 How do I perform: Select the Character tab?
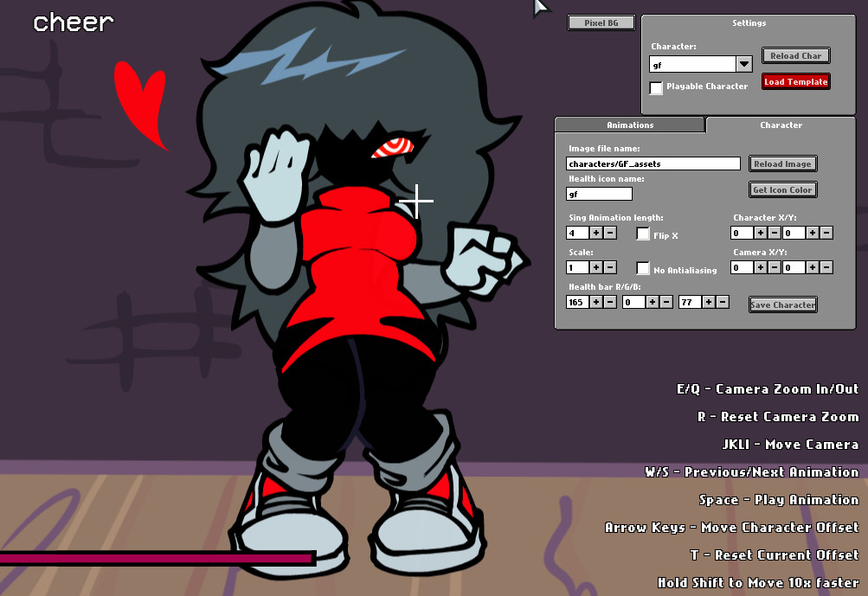coord(781,125)
